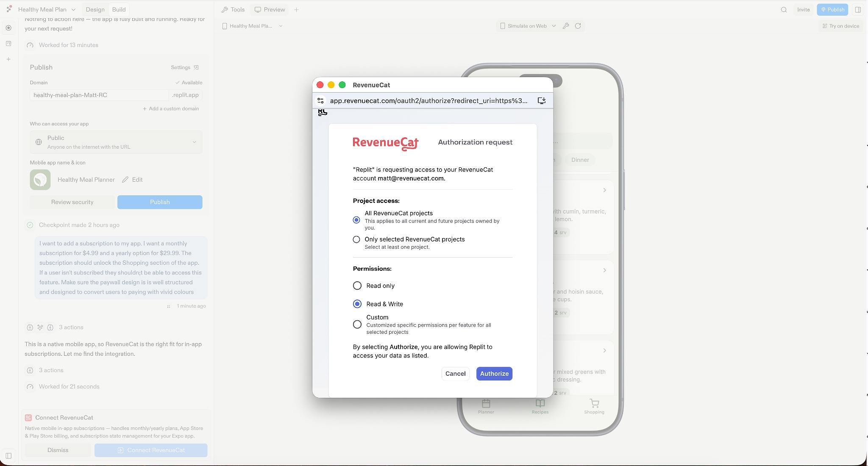Click the Shopping cart tab icon in phone preview
Viewport: 868px width, 466px height.
coord(594,403)
